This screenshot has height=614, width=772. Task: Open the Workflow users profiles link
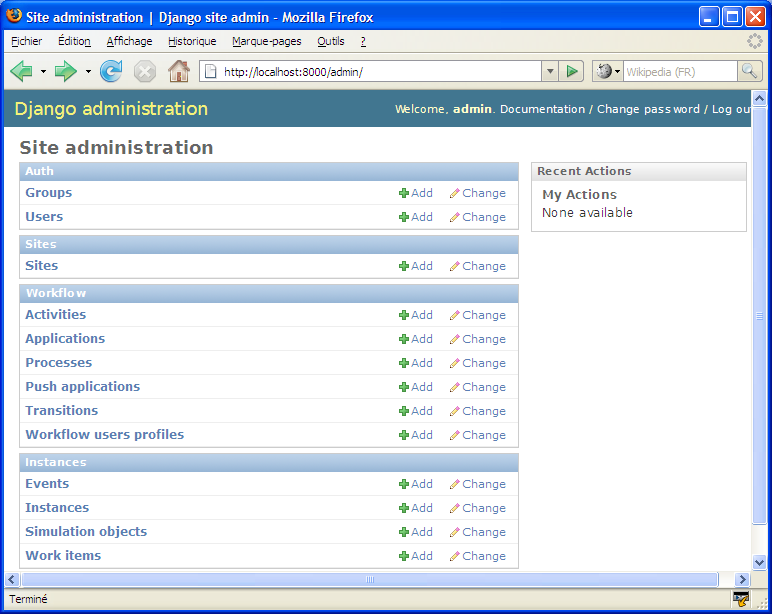(104, 434)
